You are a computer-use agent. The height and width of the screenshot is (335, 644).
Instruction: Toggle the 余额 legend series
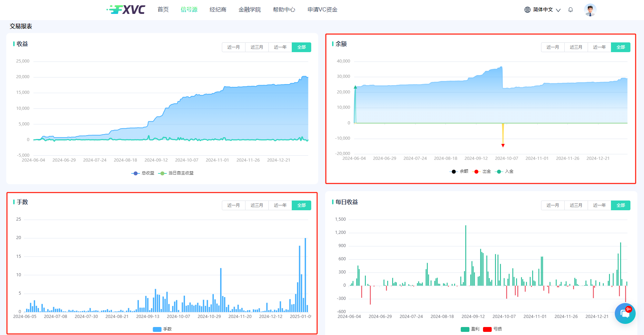point(459,171)
